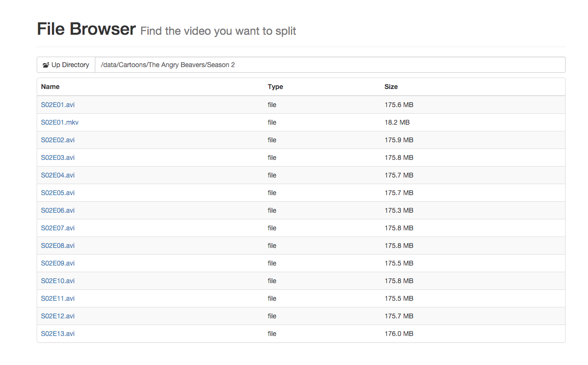The image size is (588, 365).
Task: Open episode S02E02.avi
Action: [58, 140]
